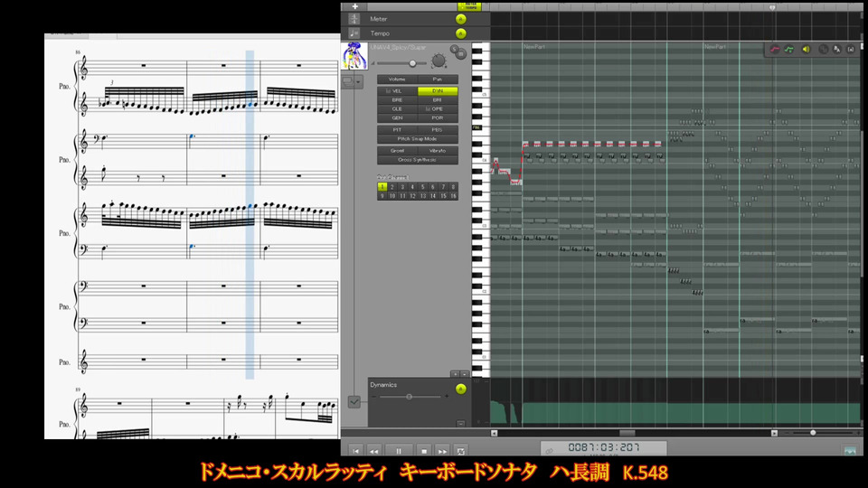Toggle Meter automation A button
This screenshot has height=488, width=868.
point(460,19)
